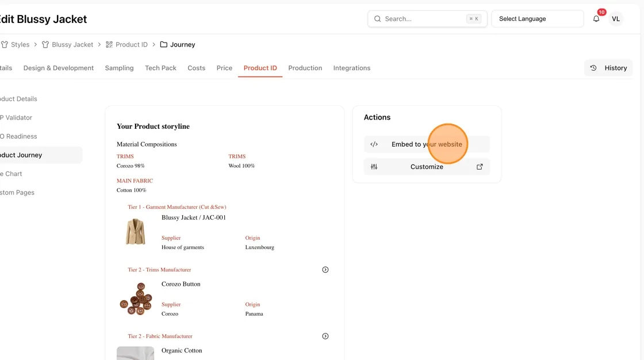The image size is (644, 360).
Task: Click the 'Your Product storyline' heading
Action: [x=153, y=127]
